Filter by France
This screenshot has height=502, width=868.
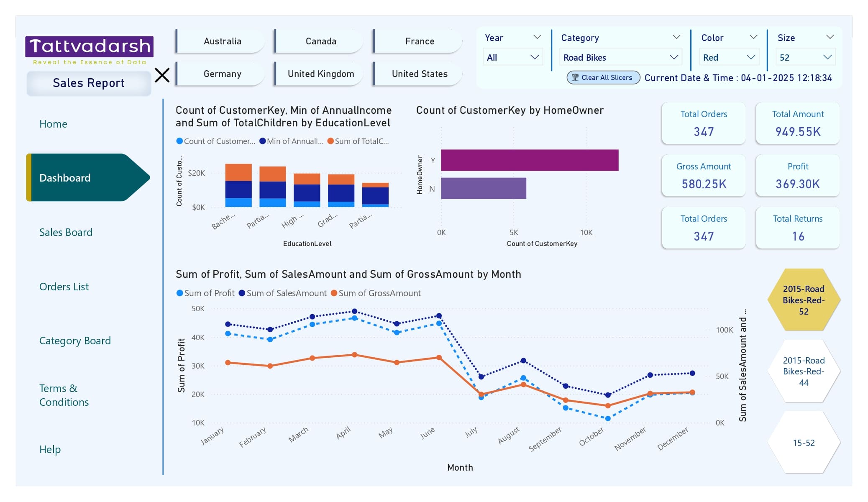418,41
